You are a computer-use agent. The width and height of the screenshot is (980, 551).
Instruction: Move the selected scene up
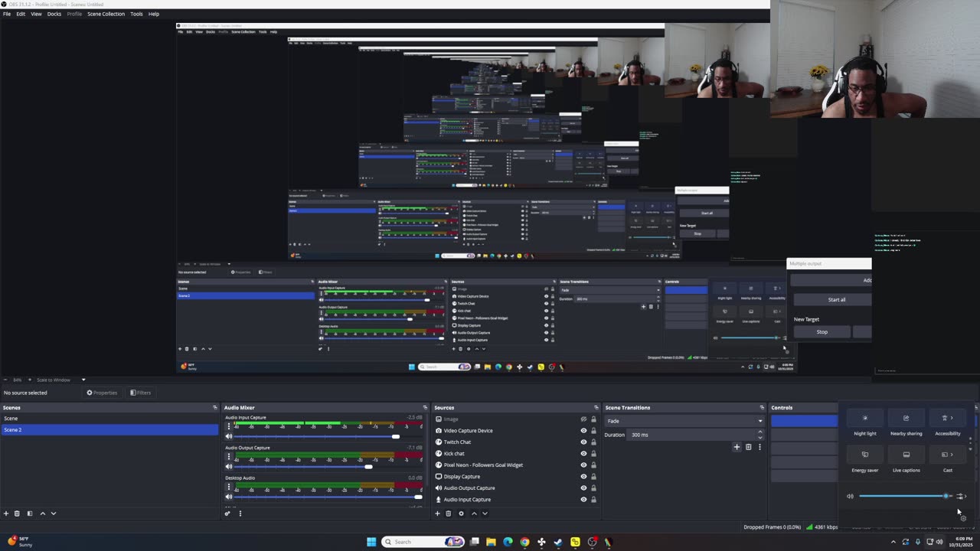(x=42, y=514)
